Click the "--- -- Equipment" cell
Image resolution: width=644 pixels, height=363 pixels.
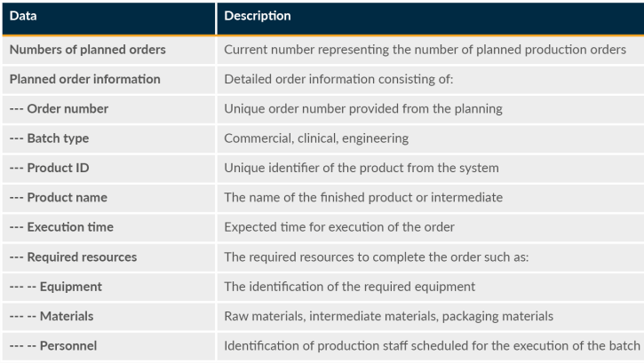tap(55, 287)
